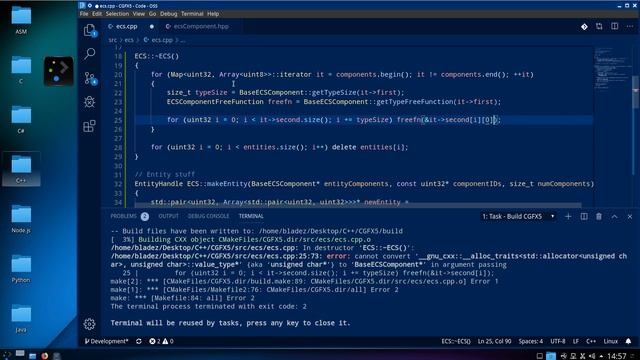Maximize the panel with up chevron

(614, 217)
